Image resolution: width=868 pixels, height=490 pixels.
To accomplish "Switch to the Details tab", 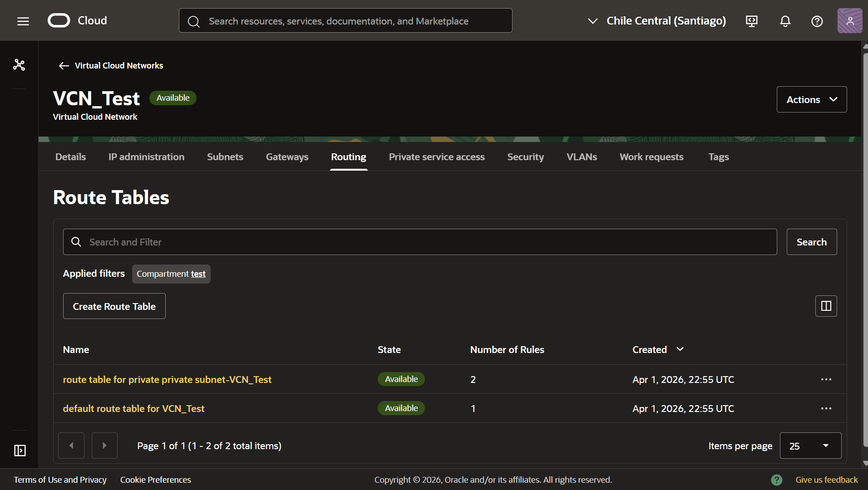I will (x=70, y=157).
